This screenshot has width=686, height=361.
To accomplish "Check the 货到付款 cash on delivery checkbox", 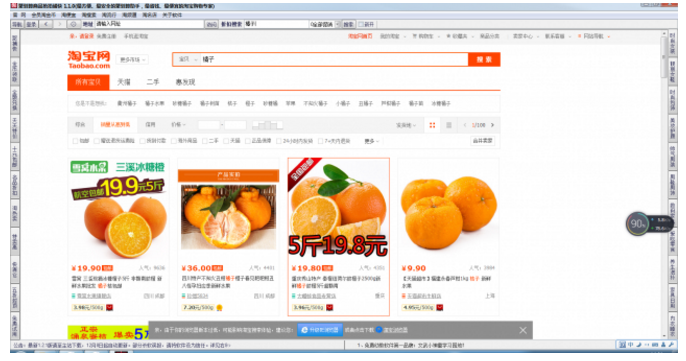I will (x=142, y=141).
